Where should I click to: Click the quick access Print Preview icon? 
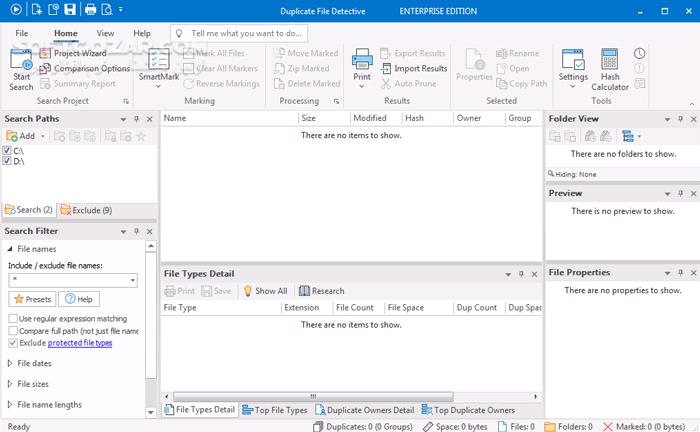click(x=107, y=9)
